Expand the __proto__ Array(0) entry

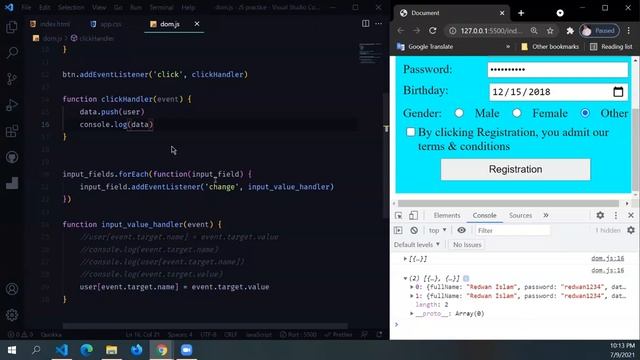tap(411, 313)
